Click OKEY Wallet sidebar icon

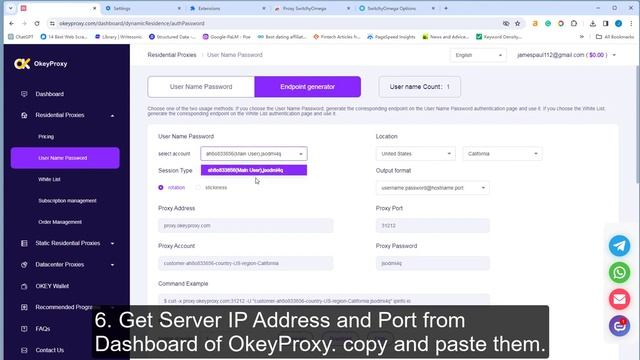(24, 286)
